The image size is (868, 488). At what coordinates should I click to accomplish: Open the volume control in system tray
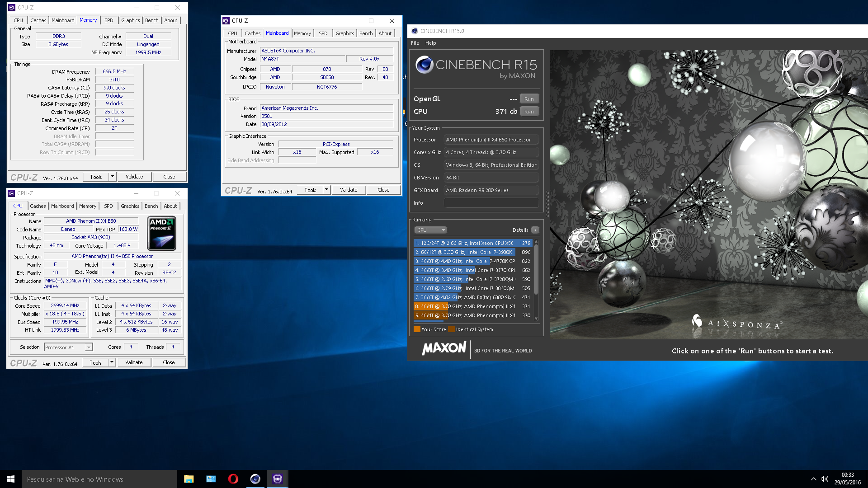pyautogui.click(x=825, y=479)
